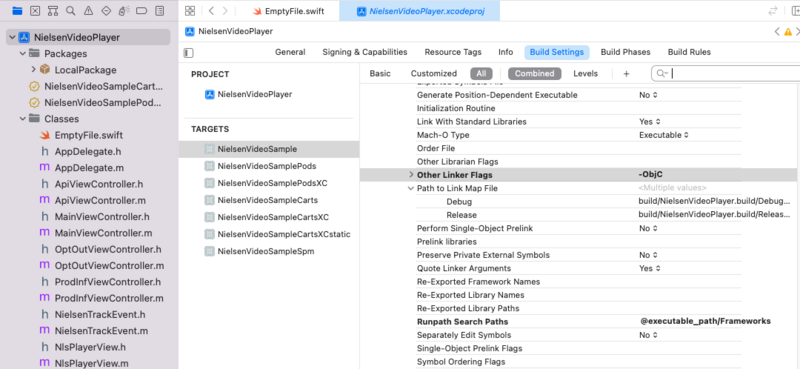Screen dimensions: 800x369
Task: Toggle the targets list sidebar icon
Action: coord(188,53)
